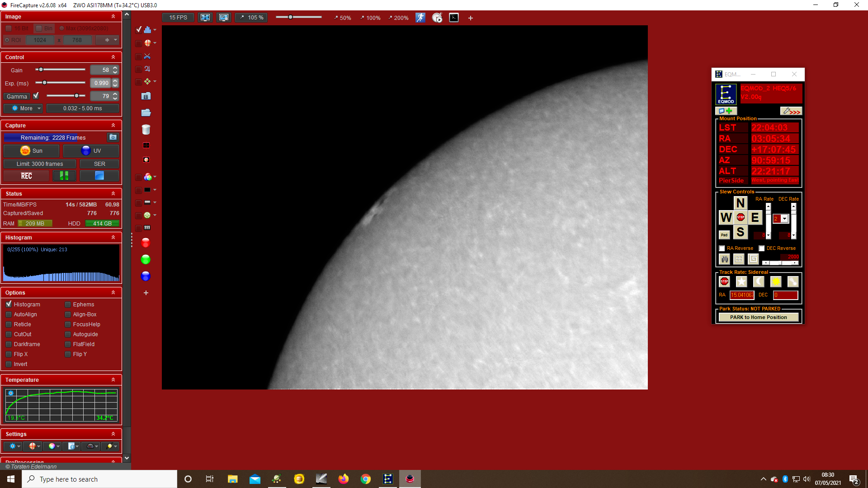Viewport: 868px width, 488px height.
Task: Click the blue stop-preview square button
Action: (x=99, y=176)
